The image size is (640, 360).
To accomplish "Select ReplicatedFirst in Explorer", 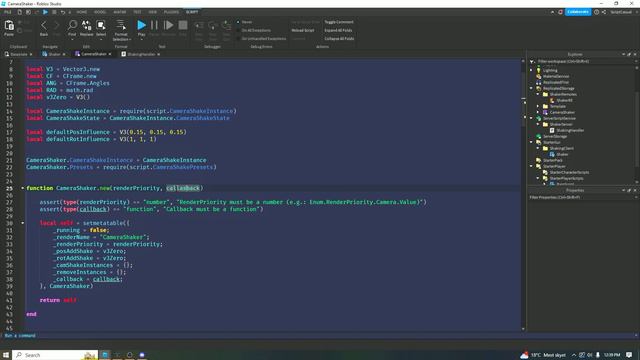I will pyautogui.click(x=556, y=82).
